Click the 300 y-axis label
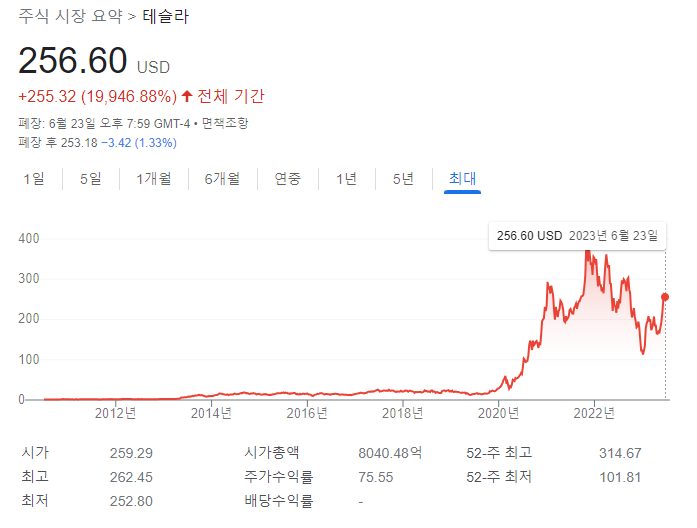The image size is (697, 528). (29, 279)
